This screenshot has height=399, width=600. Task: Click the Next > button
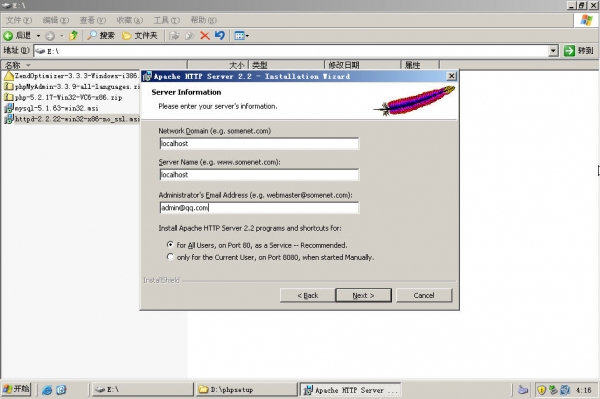click(x=363, y=295)
